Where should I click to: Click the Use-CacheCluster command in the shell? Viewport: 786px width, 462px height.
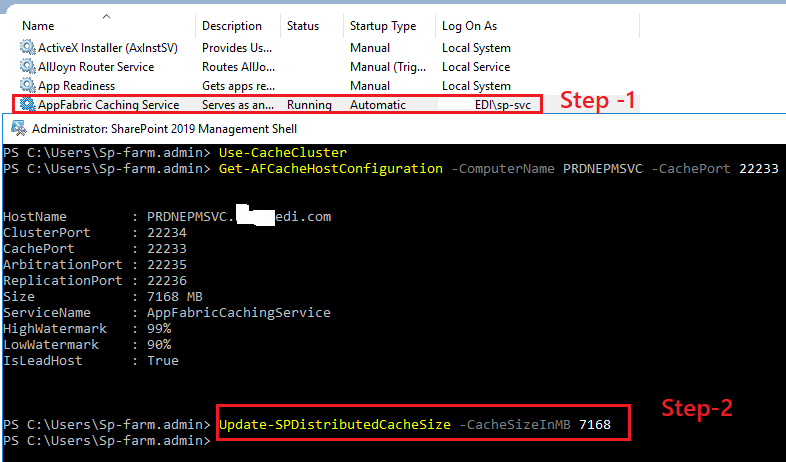point(283,153)
